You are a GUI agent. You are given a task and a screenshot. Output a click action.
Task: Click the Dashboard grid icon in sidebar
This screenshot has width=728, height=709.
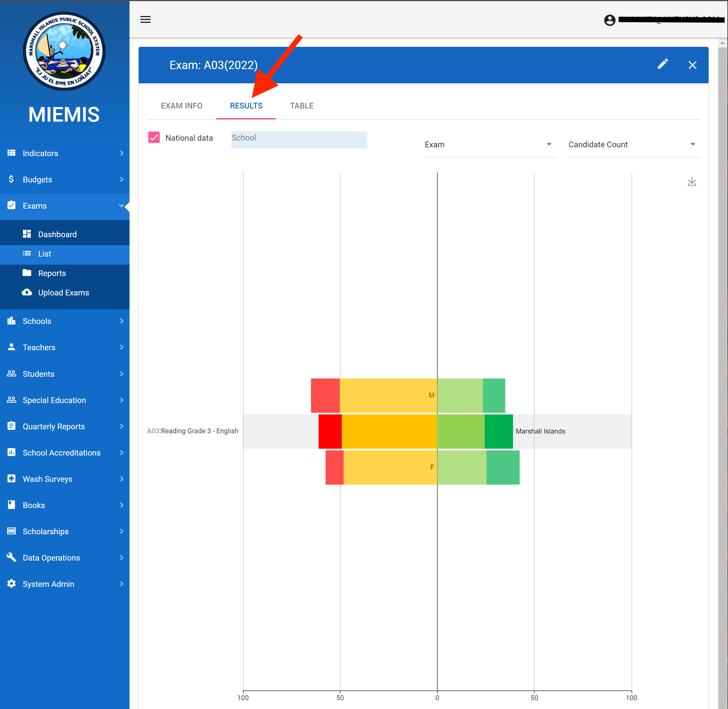(27, 234)
